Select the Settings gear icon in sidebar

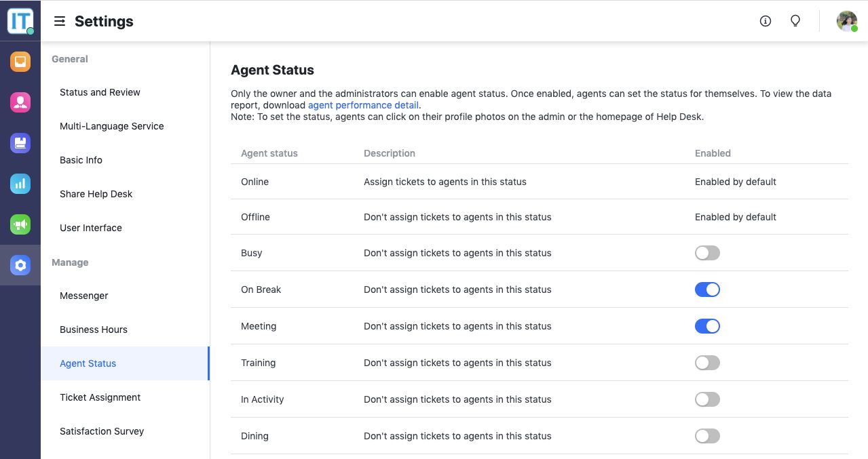(x=20, y=264)
